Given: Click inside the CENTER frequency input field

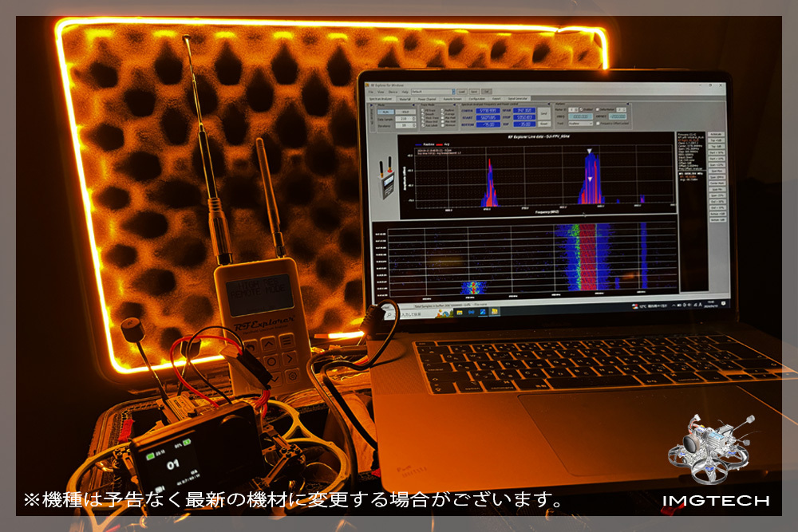Looking at the screenshot, I should click(489, 110).
